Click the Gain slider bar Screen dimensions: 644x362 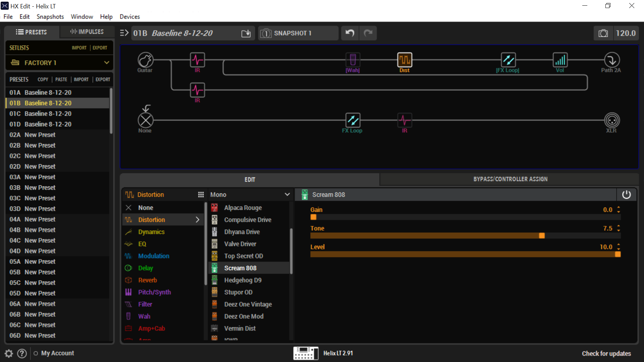465,217
